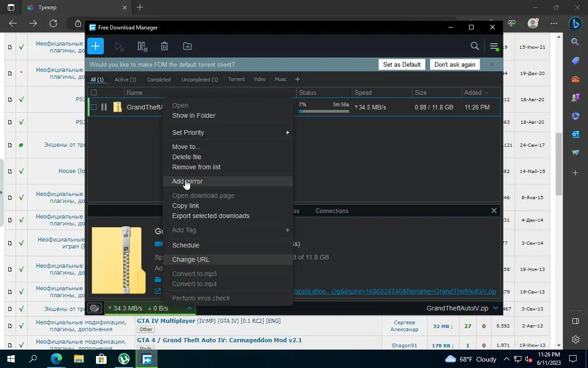This screenshot has width=588, height=368.
Task: Click the start all downloads icon
Action: tap(119, 46)
